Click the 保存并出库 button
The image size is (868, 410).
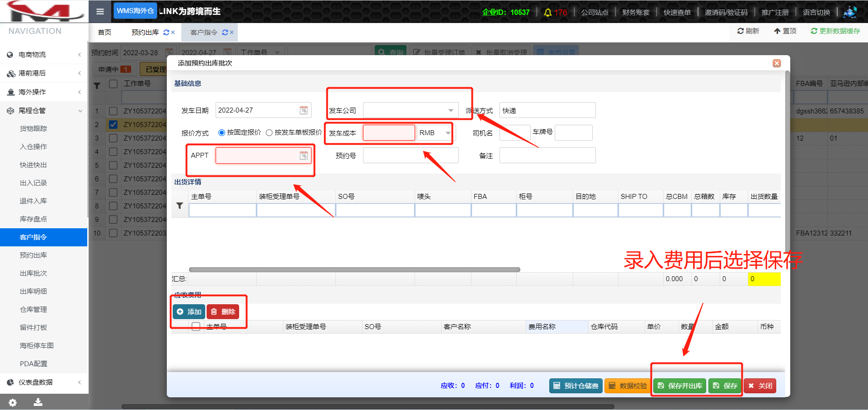(x=680, y=386)
